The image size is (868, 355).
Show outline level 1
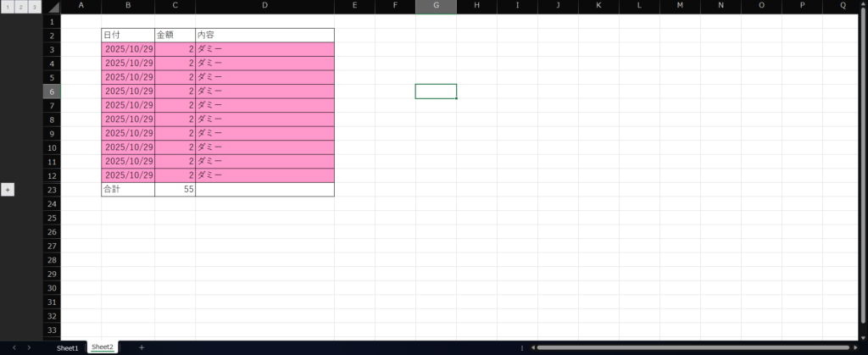click(x=7, y=7)
